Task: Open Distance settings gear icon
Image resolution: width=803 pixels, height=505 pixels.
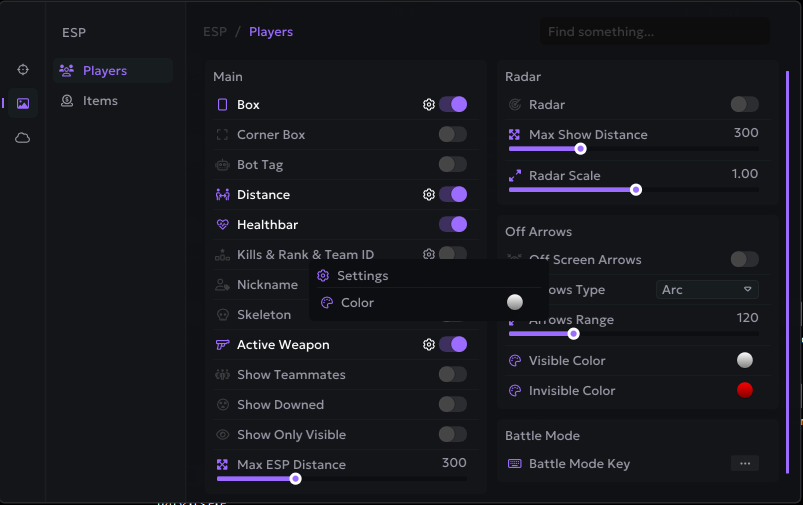Action: click(x=429, y=195)
